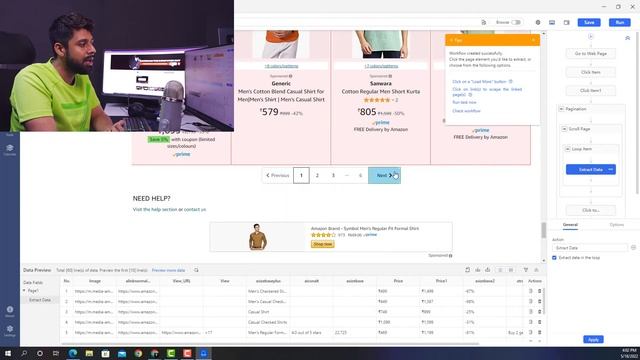The height and width of the screenshot is (360, 640).
Task: Copy data row 2 using Actions icon
Action: (x=530, y=301)
